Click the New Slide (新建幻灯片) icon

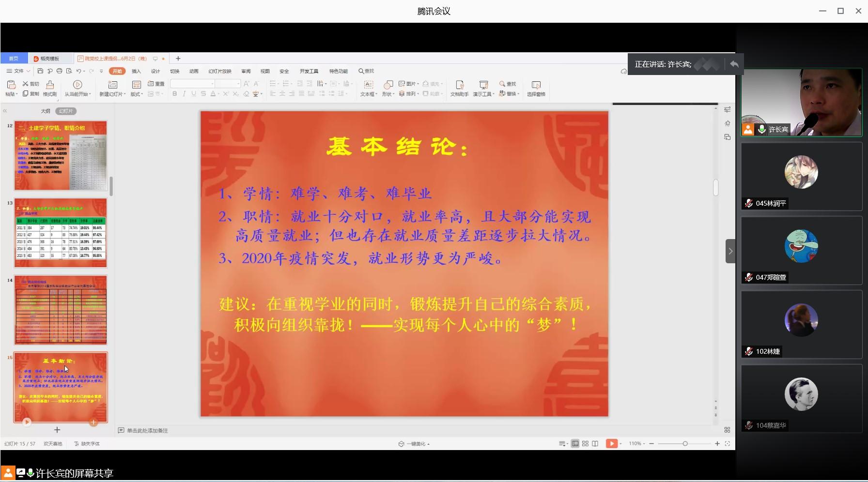[112, 85]
